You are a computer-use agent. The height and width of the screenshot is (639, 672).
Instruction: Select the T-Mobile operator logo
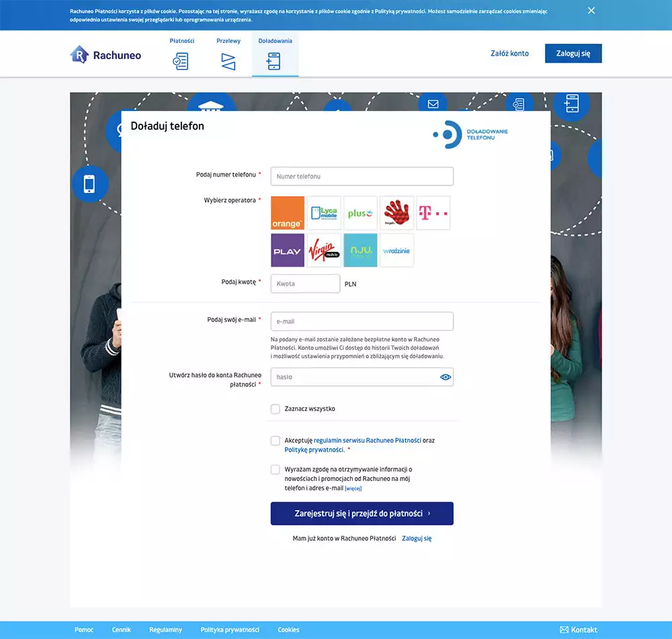[x=433, y=212]
